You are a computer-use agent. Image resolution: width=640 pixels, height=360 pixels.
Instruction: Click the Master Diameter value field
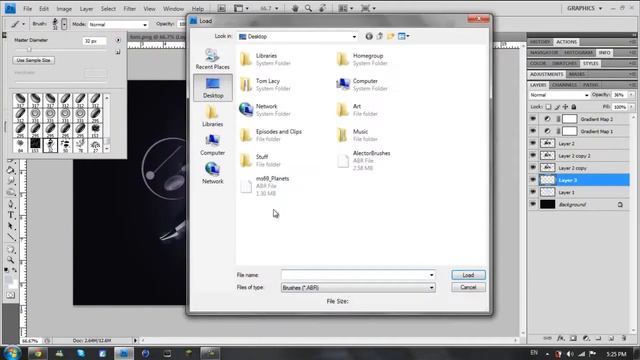click(94, 41)
